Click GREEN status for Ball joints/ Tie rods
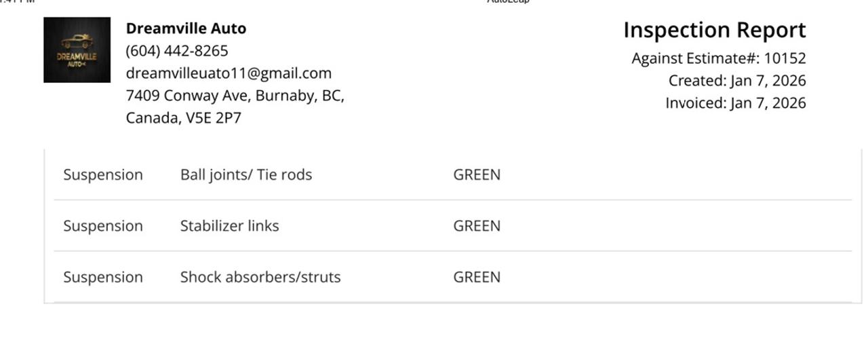This screenshot has height=353, width=868. (477, 174)
